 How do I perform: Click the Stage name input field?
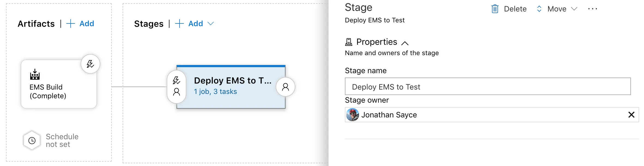click(488, 87)
